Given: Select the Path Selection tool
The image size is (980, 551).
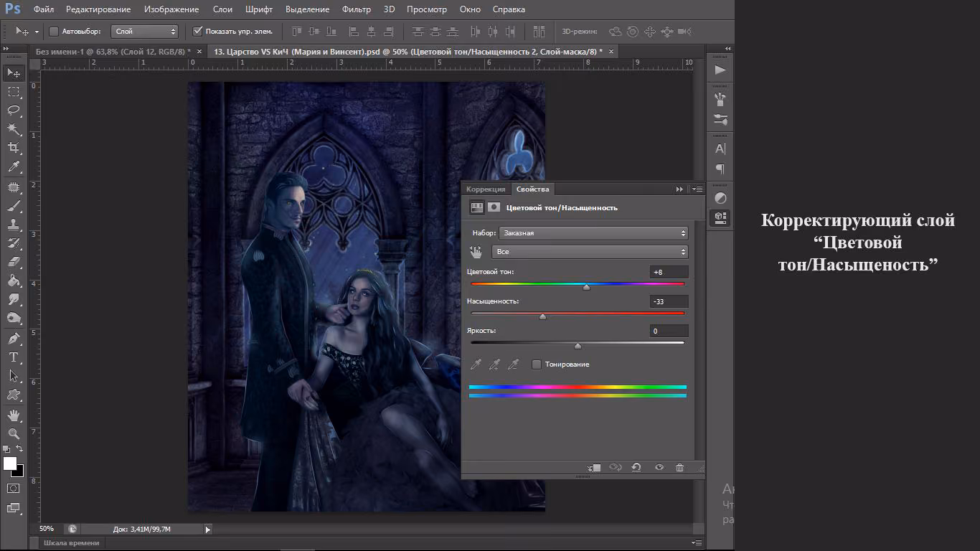Looking at the screenshot, I should click(x=14, y=375).
